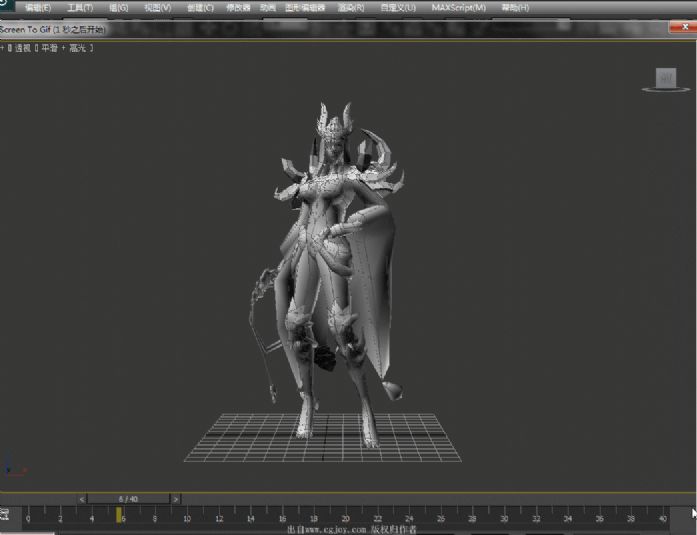Click the 3ds Max application logo icon
This screenshot has height=535, width=697.
point(6,5)
